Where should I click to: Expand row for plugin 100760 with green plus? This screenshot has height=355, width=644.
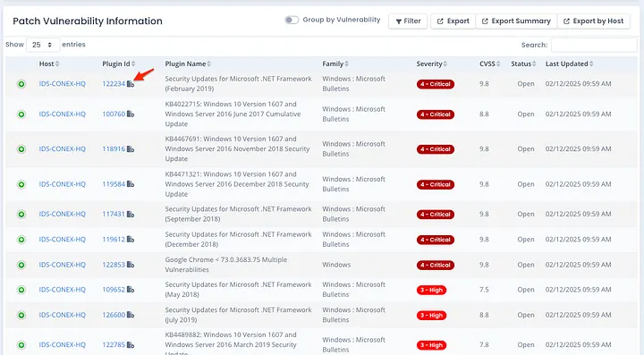pos(21,114)
